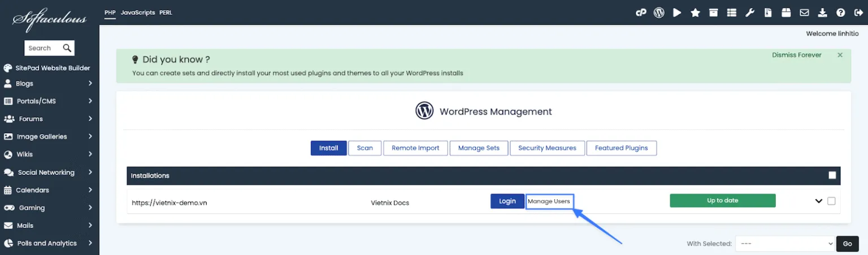The image size is (868, 255).
Task: Open the help question mark icon
Action: pyautogui.click(x=840, y=12)
